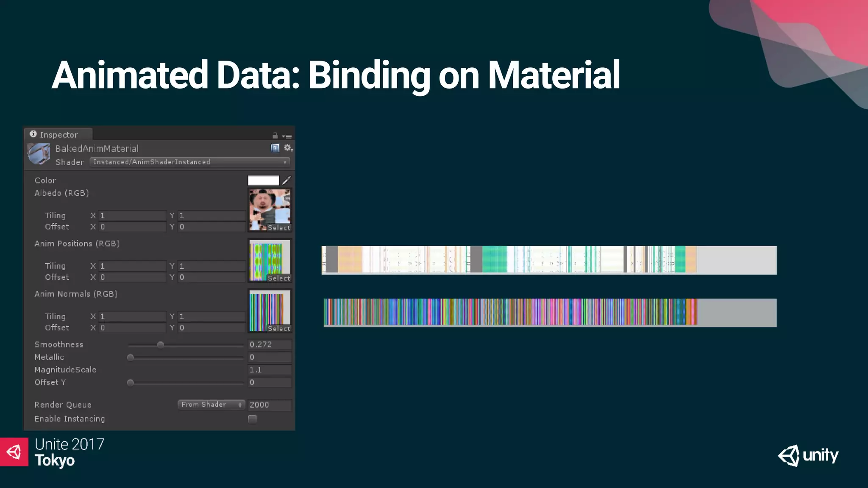Click the Render Queue value 2000
The width and height of the screenshot is (868, 488).
point(270,405)
